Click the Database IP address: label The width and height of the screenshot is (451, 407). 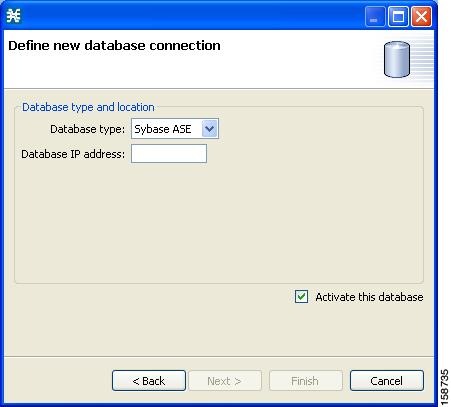[x=73, y=154]
